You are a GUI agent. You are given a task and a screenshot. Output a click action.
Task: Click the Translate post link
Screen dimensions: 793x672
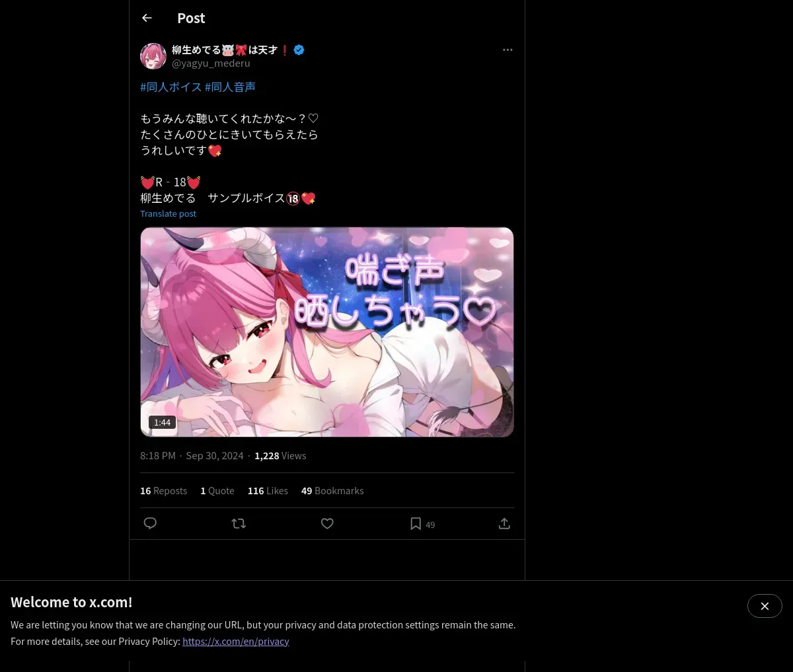click(168, 213)
